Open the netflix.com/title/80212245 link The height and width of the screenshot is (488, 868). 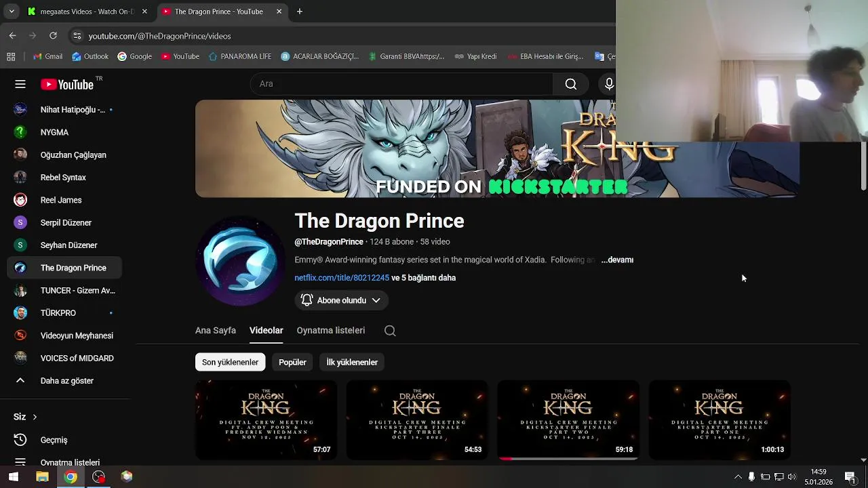342,278
